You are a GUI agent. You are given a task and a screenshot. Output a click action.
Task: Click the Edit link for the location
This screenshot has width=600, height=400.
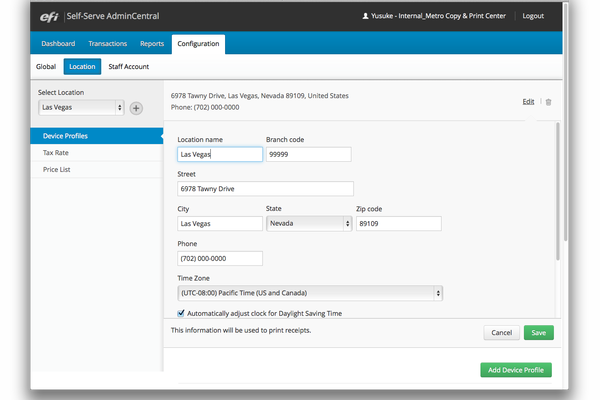pyautogui.click(x=528, y=101)
